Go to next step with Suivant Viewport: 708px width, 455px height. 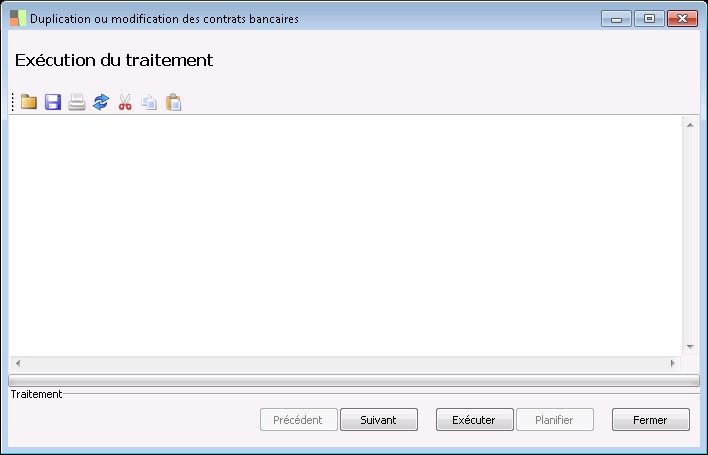pyautogui.click(x=379, y=420)
